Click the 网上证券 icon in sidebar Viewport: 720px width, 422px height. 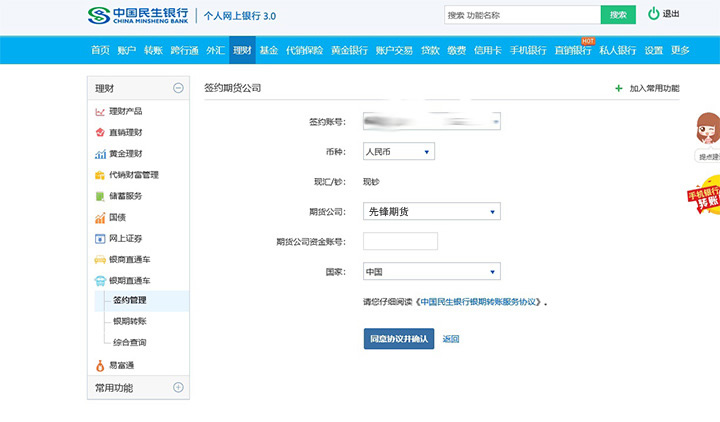click(100, 238)
